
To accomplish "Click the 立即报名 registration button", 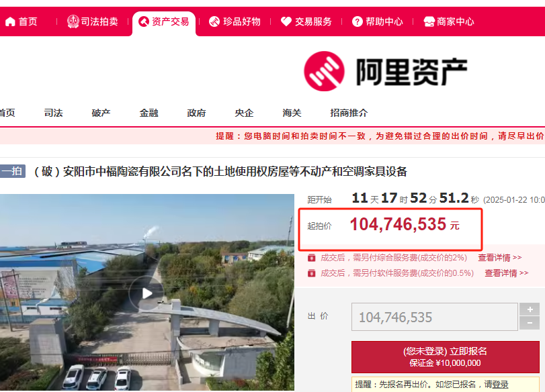I will (446, 356).
